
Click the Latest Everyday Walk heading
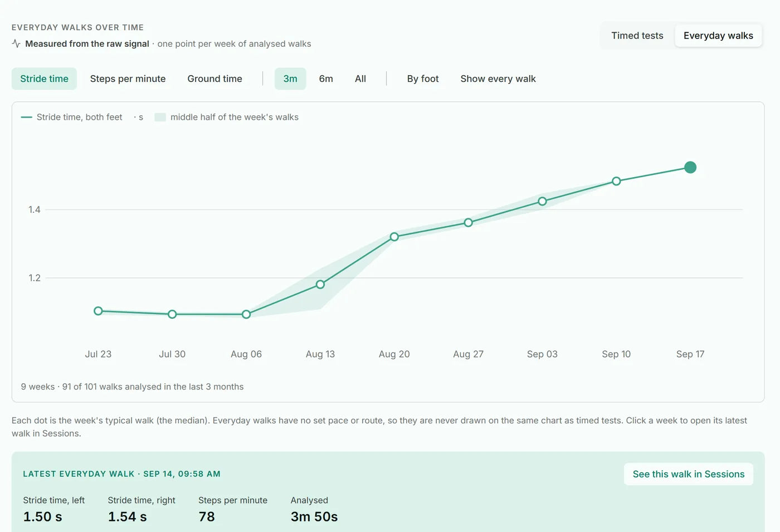pos(121,474)
